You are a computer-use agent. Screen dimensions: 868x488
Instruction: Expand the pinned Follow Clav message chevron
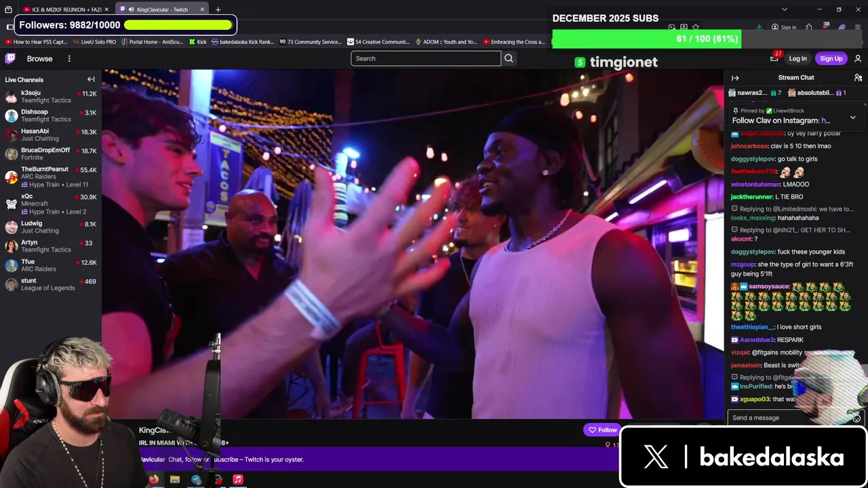coord(852,117)
